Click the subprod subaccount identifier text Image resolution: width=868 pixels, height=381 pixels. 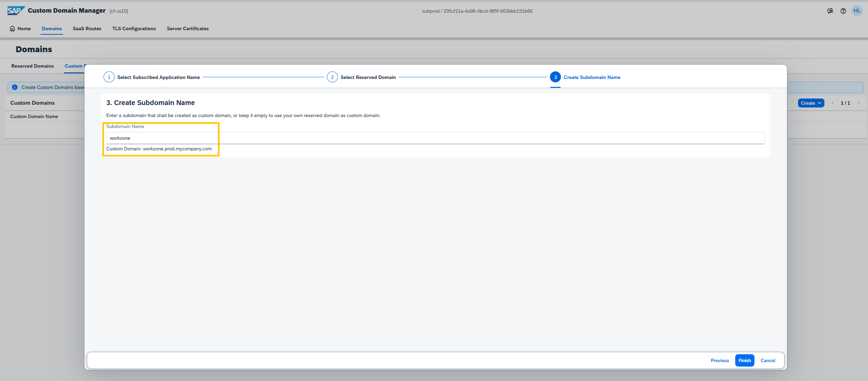477,11
